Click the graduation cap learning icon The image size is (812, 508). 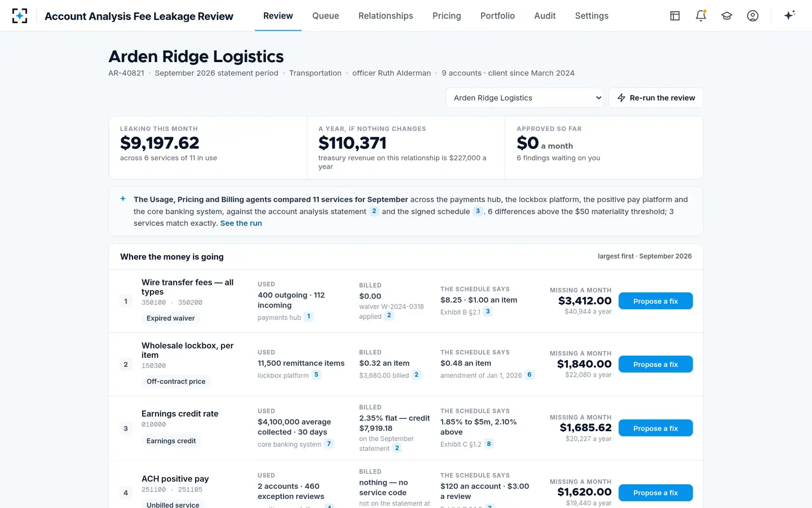click(x=727, y=16)
